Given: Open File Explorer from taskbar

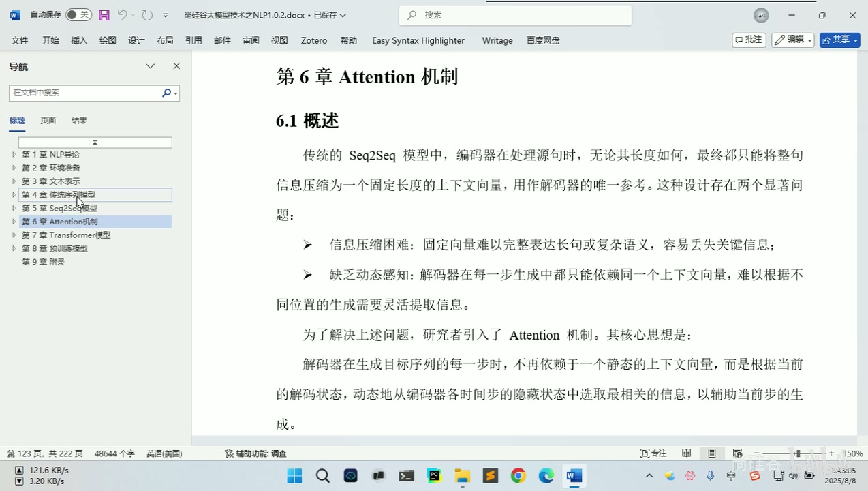Looking at the screenshot, I should point(462,476).
